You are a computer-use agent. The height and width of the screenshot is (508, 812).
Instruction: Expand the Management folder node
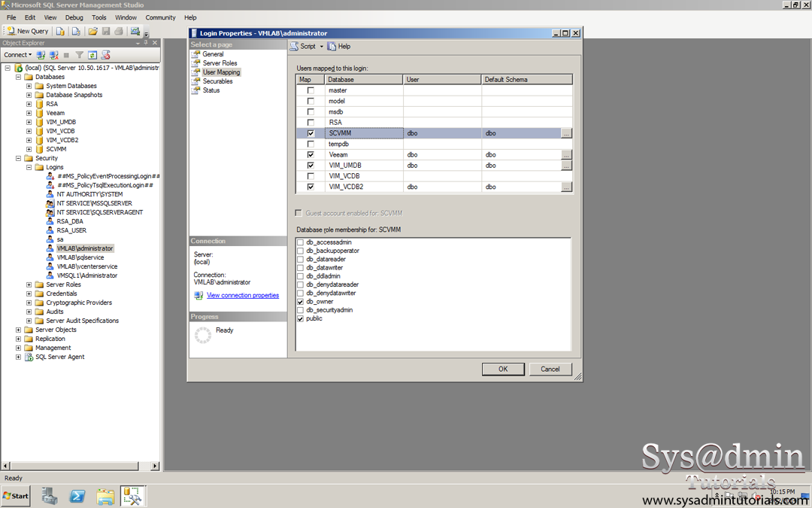tap(18, 348)
